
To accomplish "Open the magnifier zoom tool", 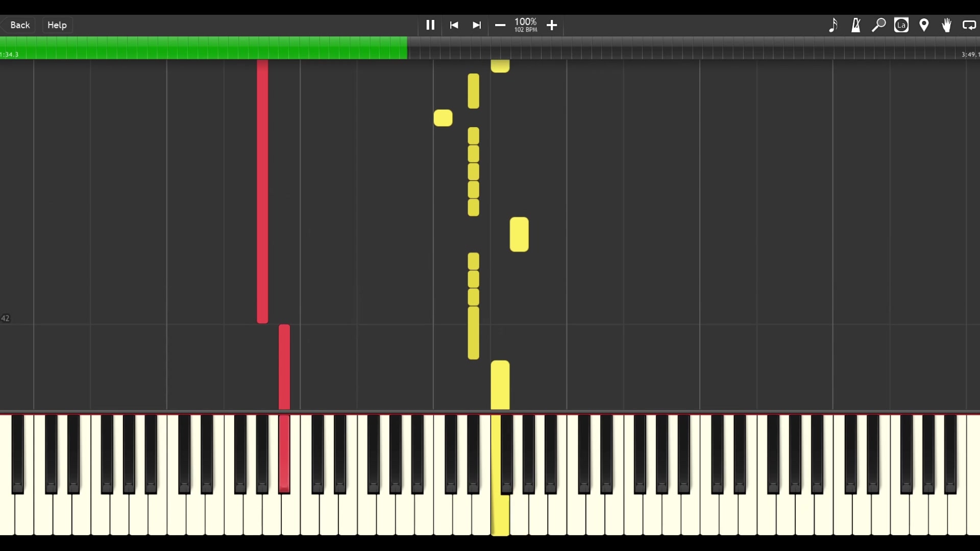I will tap(878, 25).
